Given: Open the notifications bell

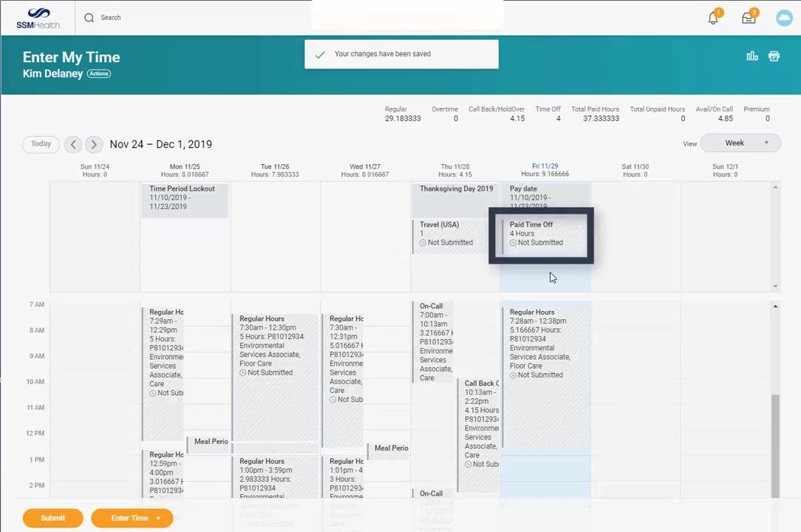Looking at the screenshot, I should point(713,18).
